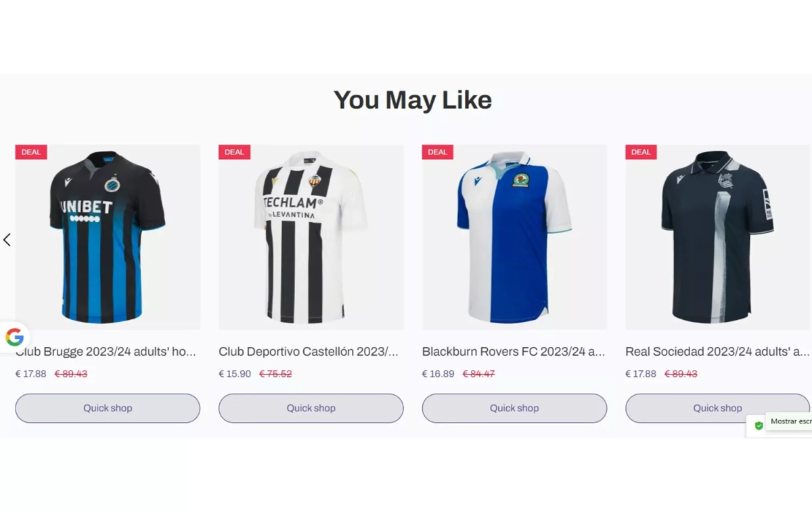Open Club Brugge jersey image
The image size is (812, 512).
coord(108,237)
